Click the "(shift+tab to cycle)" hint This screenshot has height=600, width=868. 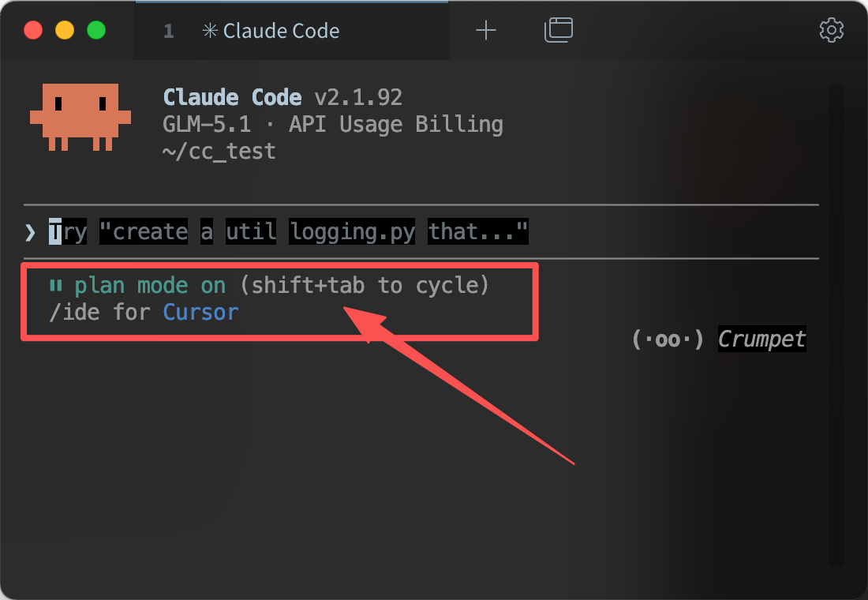[365, 286]
